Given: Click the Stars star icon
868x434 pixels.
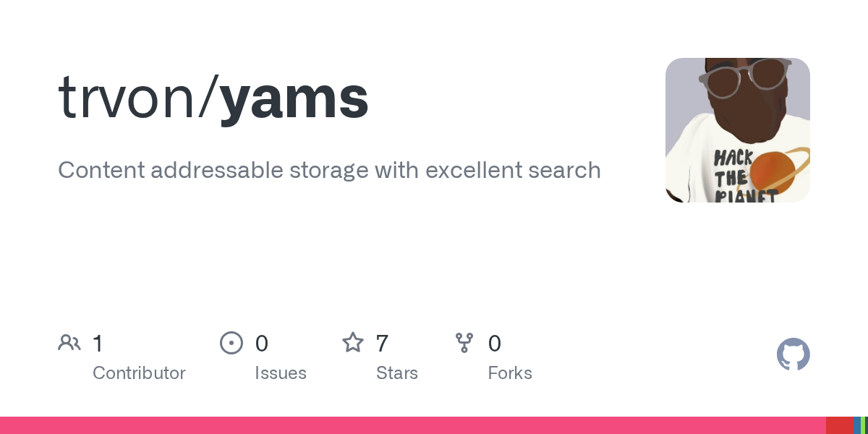Looking at the screenshot, I should pos(353,342).
